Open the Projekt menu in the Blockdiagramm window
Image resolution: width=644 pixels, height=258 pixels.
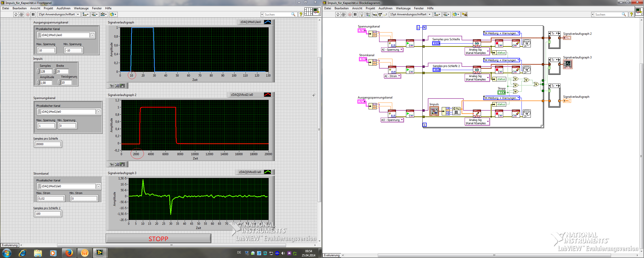click(370, 8)
